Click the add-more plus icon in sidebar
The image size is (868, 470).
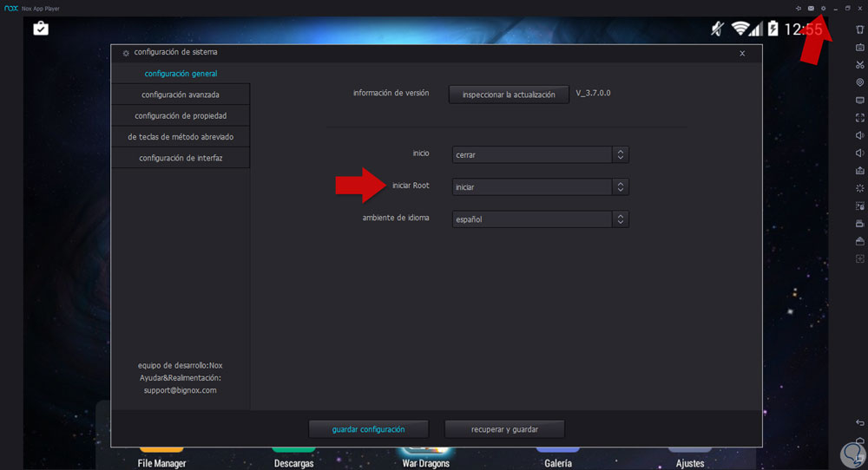pos(859,258)
